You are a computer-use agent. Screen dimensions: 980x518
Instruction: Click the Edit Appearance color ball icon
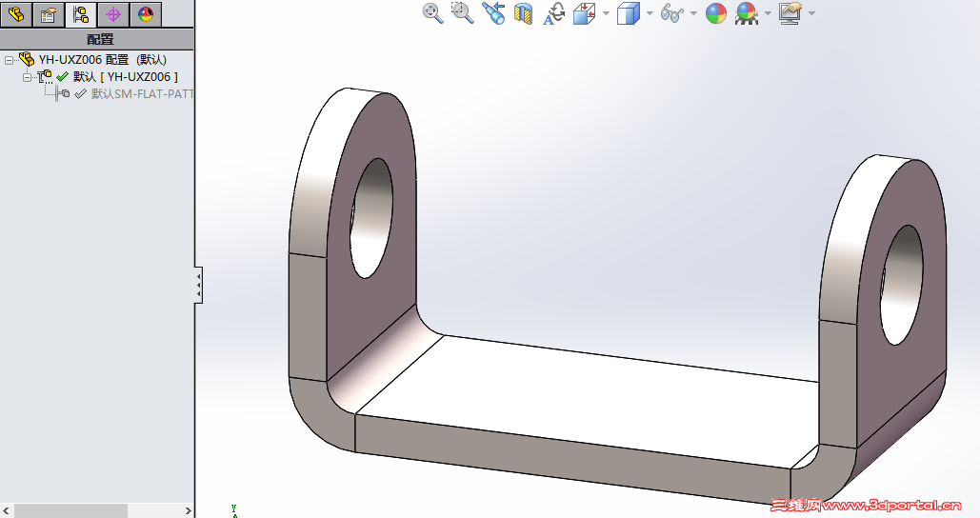(715, 13)
